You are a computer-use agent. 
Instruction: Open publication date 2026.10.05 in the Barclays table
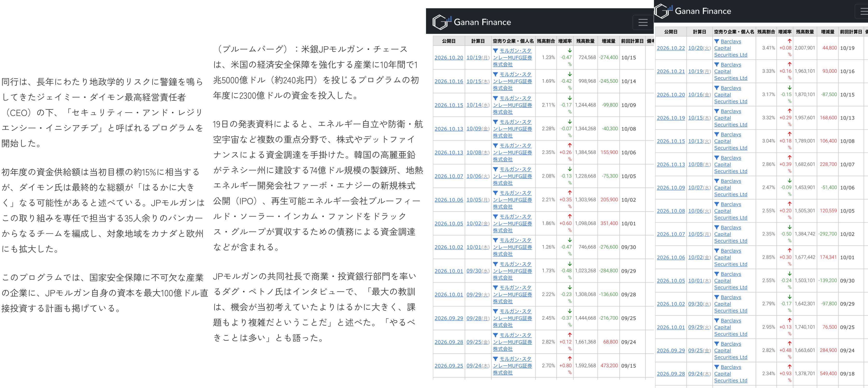click(x=671, y=281)
